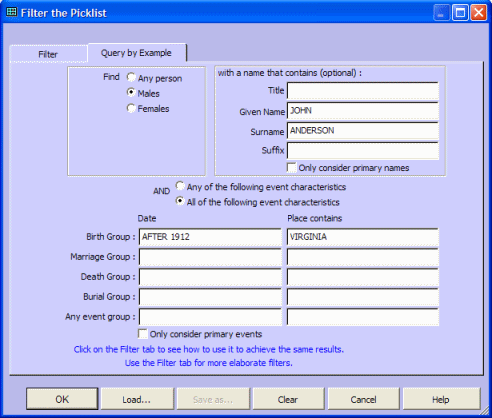Toggle Only consider primary events checkbox
This screenshot has height=418, width=492.
pos(143,334)
